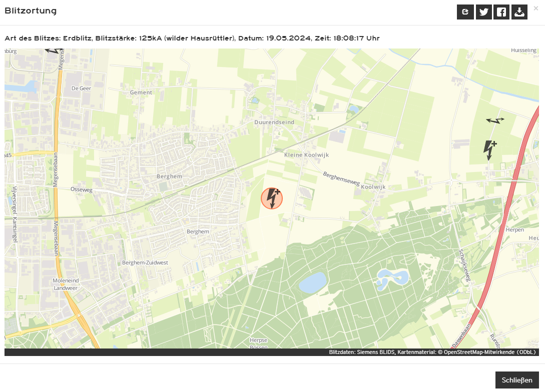This screenshot has height=392, width=545.
Task: Click the Kleine Koolwijk map label
Action: pos(306,155)
